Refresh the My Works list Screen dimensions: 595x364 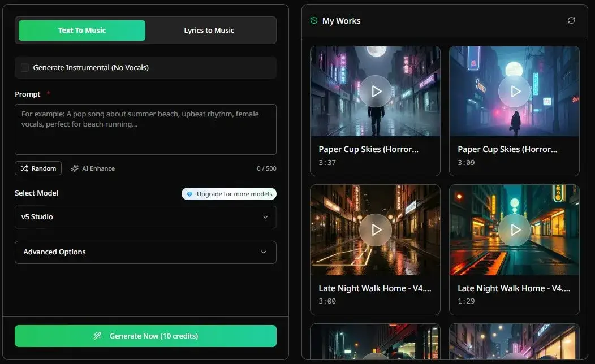pos(571,20)
